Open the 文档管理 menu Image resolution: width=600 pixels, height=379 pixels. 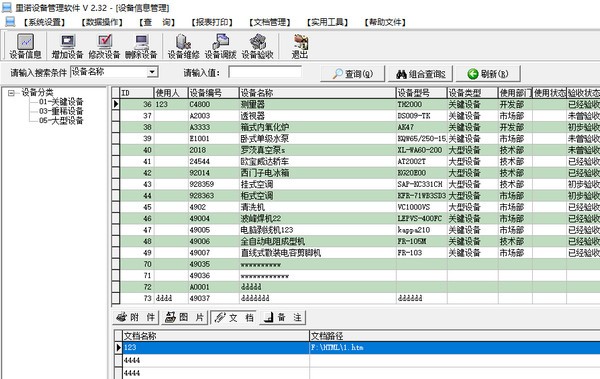click(x=269, y=22)
